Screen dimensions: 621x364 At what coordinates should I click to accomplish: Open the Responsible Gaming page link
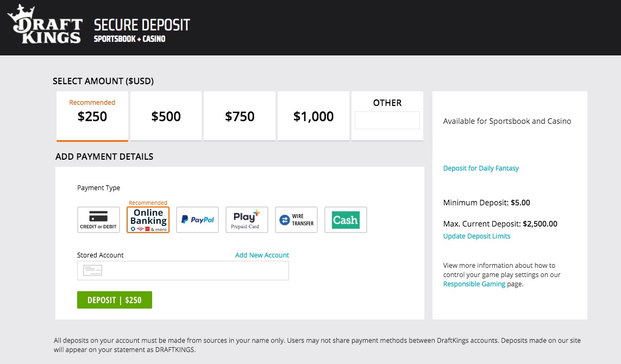tap(474, 284)
